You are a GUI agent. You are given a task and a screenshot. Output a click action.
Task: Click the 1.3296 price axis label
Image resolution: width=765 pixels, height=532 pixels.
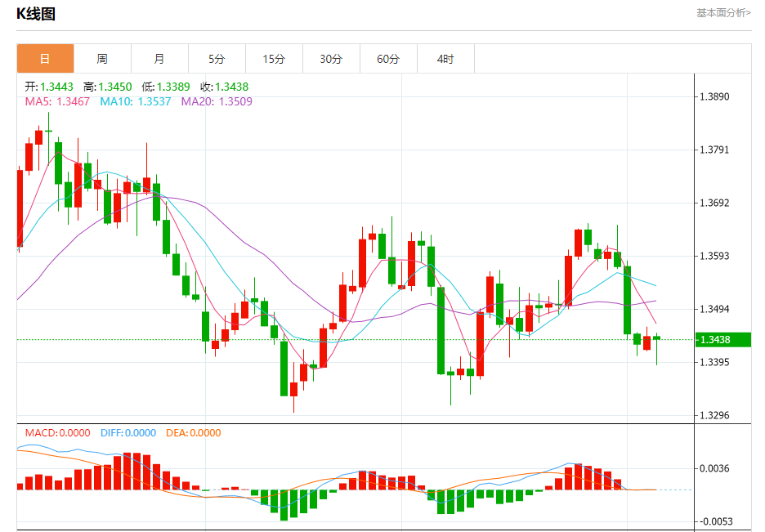[x=715, y=415]
